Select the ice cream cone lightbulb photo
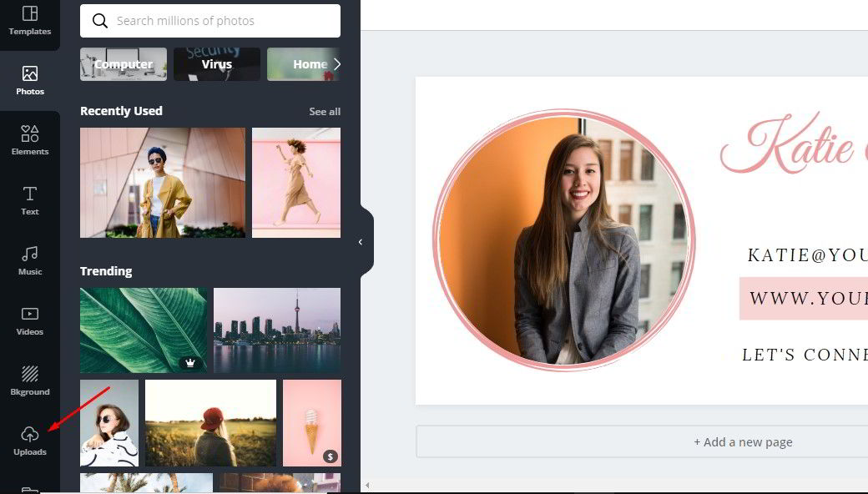Viewport: 868px width, 494px height. pyautogui.click(x=311, y=422)
